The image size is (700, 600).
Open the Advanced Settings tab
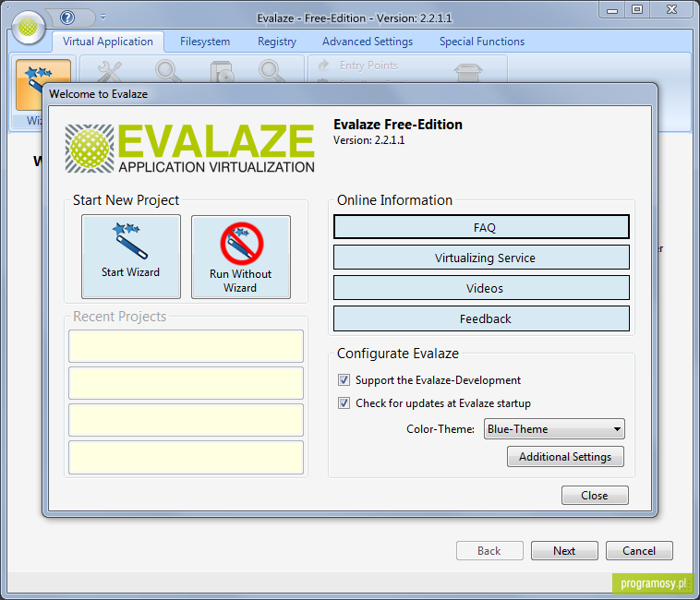368,42
